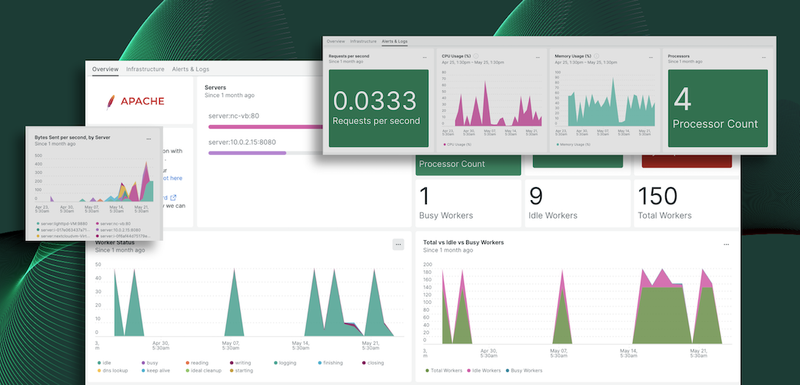The width and height of the screenshot is (800, 385).
Task: Click the server:nc-vb:80 entry
Action: tap(234, 116)
